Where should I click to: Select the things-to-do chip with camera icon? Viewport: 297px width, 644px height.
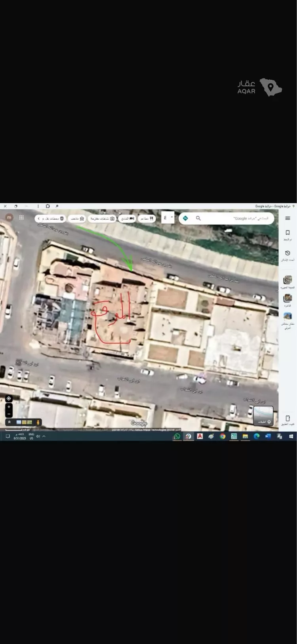pyautogui.click(x=102, y=218)
